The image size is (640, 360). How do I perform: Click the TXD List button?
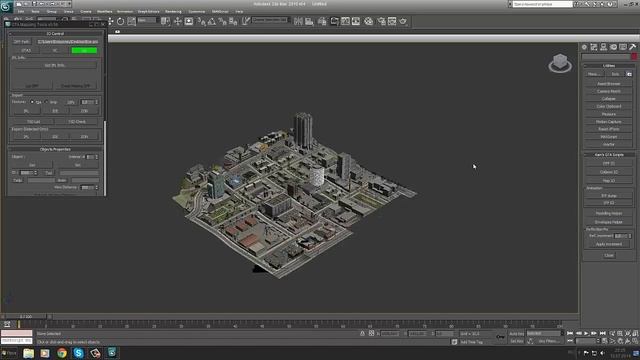(33, 122)
